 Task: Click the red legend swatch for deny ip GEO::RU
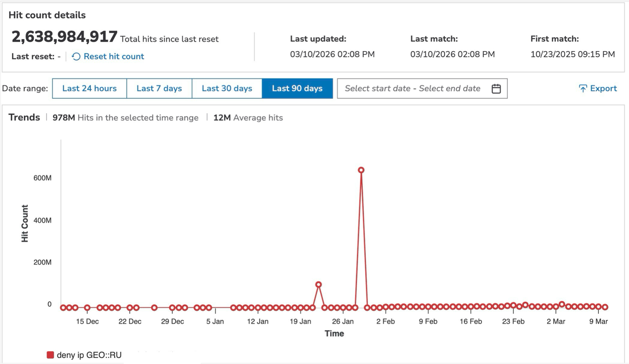(x=50, y=355)
